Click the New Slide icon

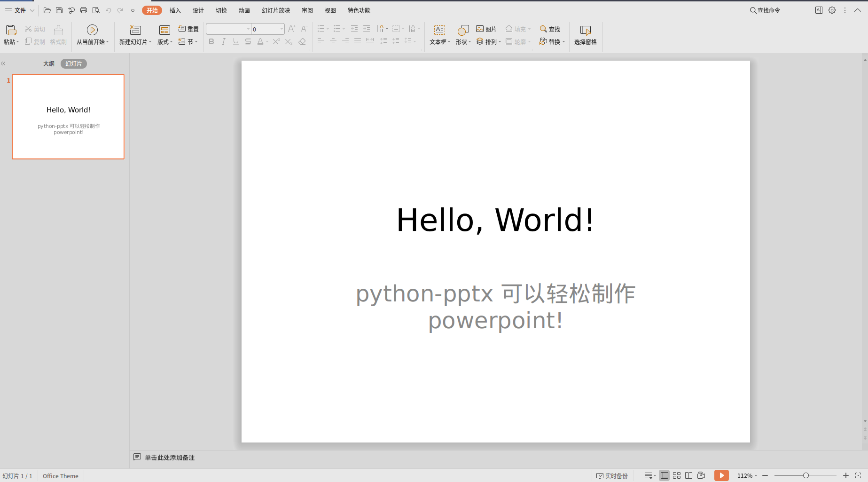(x=135, y=30)
